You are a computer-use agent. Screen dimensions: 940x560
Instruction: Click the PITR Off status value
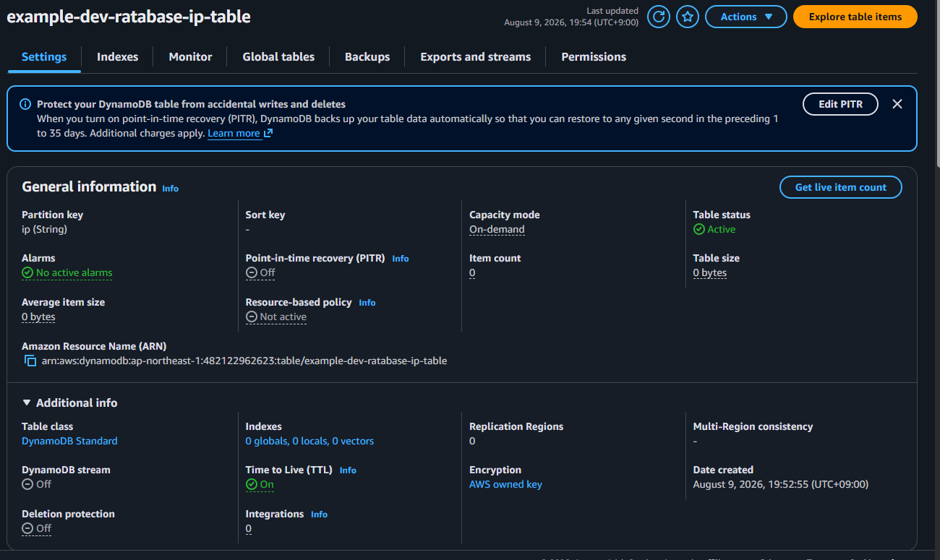click(x=260, y=272)
